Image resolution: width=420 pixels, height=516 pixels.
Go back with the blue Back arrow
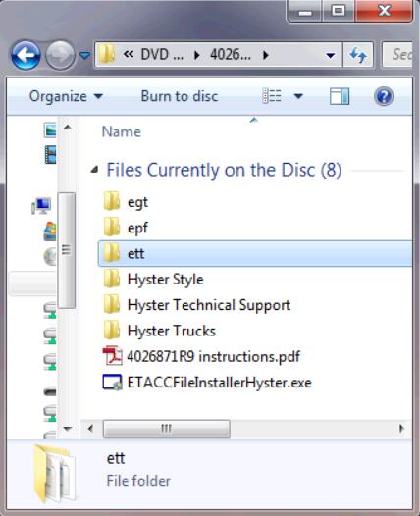[x=26, y=55]
